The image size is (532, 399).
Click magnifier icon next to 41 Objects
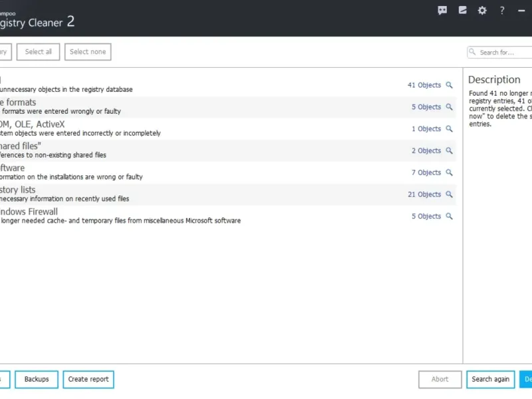click(x=449, y=85)
